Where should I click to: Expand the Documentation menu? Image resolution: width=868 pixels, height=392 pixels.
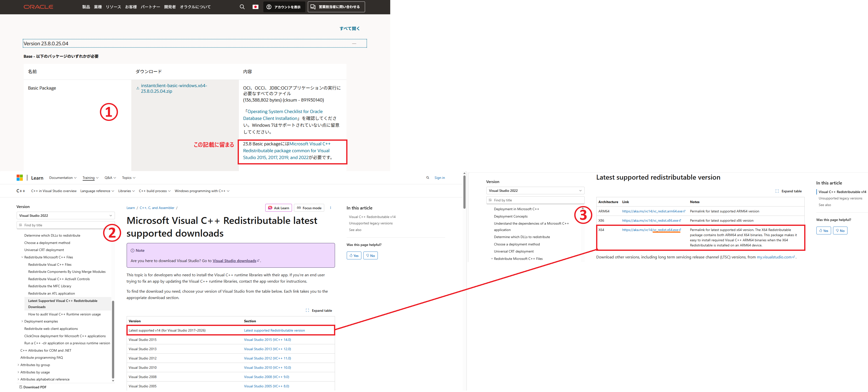(63, 178)
